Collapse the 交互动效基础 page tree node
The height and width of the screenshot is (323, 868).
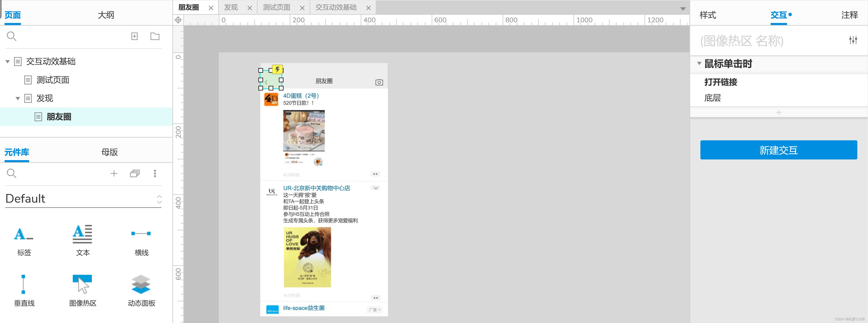(x=8, y=62)
